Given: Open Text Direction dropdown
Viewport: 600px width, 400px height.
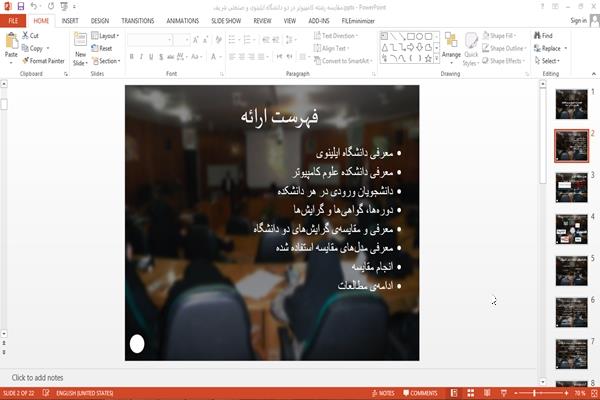Looking at the screenshot, I should pyautogui.click(x=336, y=36).
